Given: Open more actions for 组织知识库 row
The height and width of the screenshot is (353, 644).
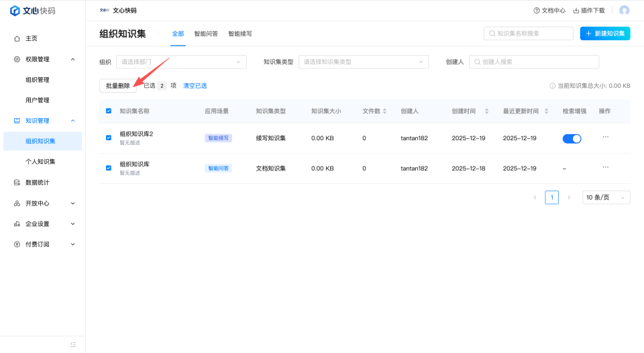Looking at the screenshot, I should coord(605,167).
